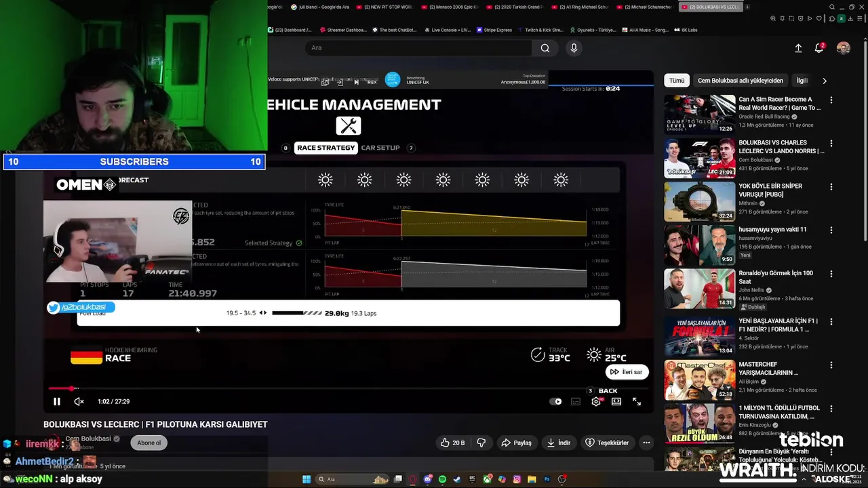This screenshot has width=868, height=488.
Task: Open options for 1 Milyon TL Ödüllü video
Action: [831, 409]
